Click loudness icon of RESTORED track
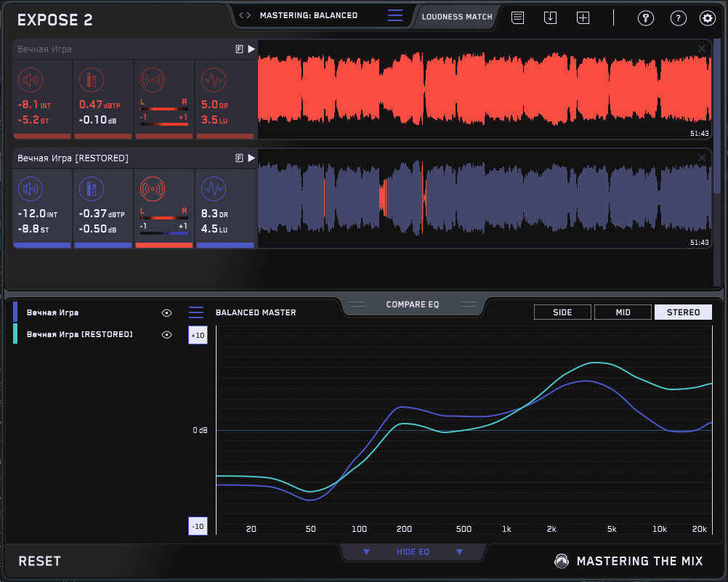Image resolution: width=728 pixels, height=582 pixels. tap(31, 189)
